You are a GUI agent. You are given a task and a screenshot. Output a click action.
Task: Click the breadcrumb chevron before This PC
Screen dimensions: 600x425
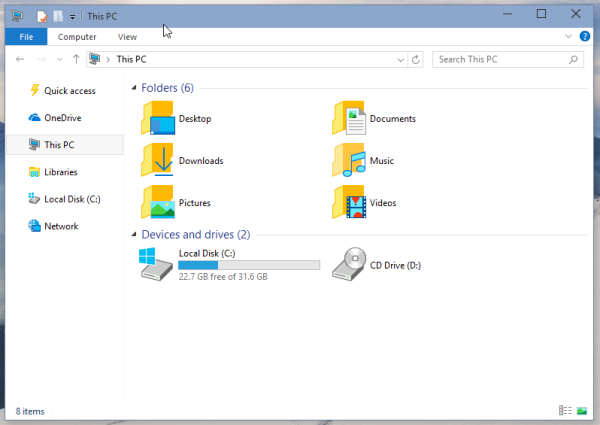click(108, 60)
